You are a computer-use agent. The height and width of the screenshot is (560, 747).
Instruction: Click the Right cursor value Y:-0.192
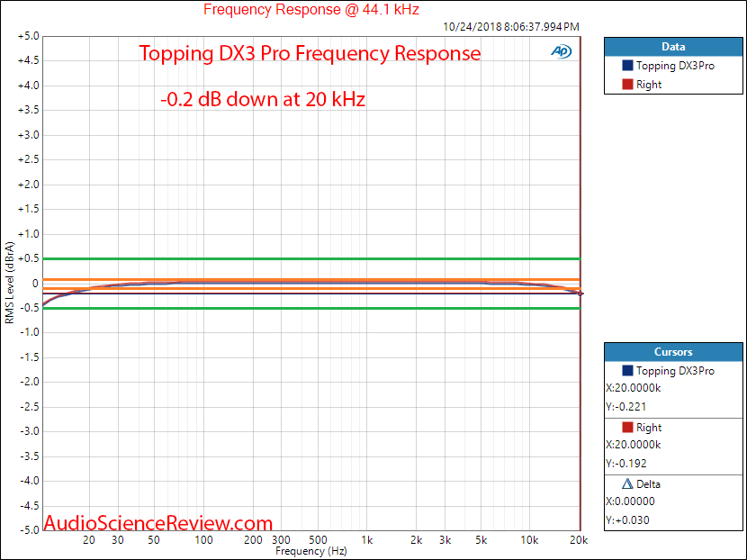pyautogui.click(x=626, y=464)
